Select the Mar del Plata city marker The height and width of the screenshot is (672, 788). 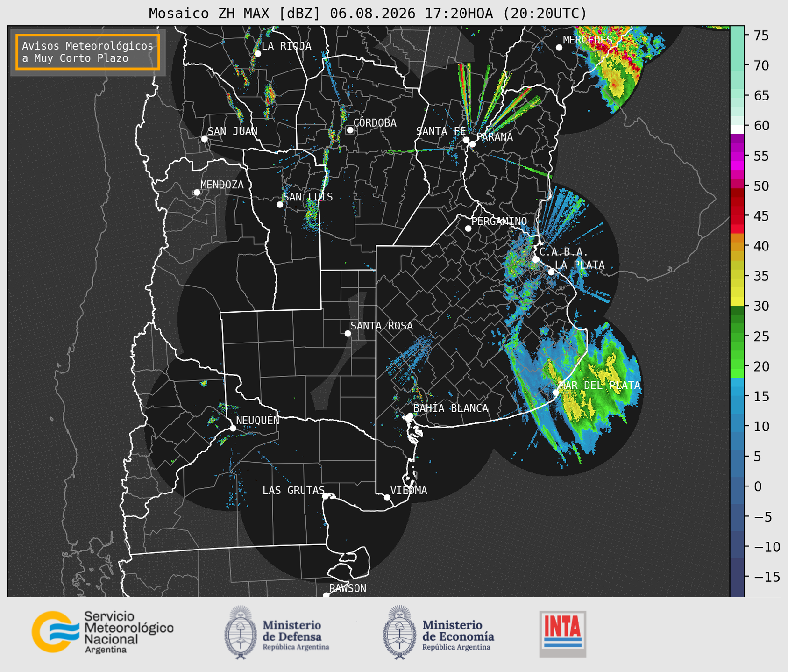pyautogui.click(x=556, y=392)
